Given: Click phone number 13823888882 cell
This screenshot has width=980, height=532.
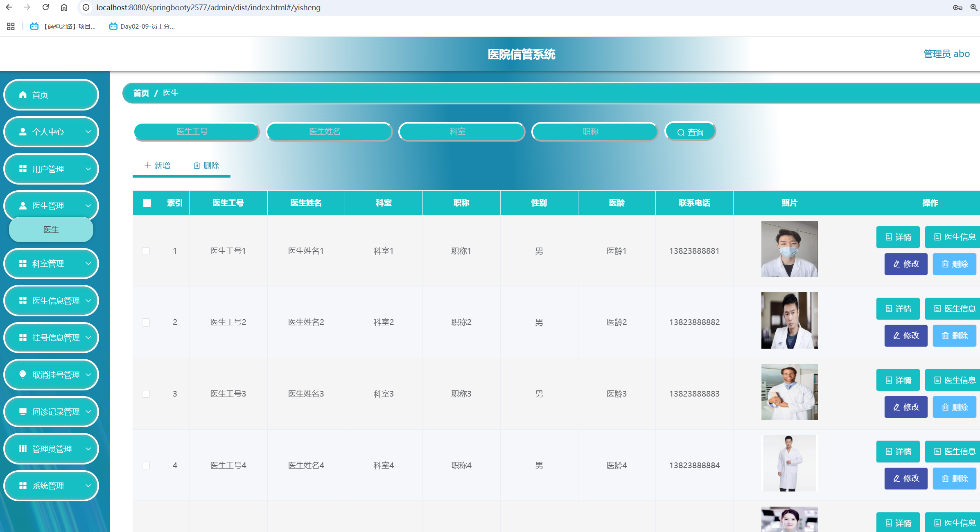Looking at the screenshot, I should coord(694,322).
